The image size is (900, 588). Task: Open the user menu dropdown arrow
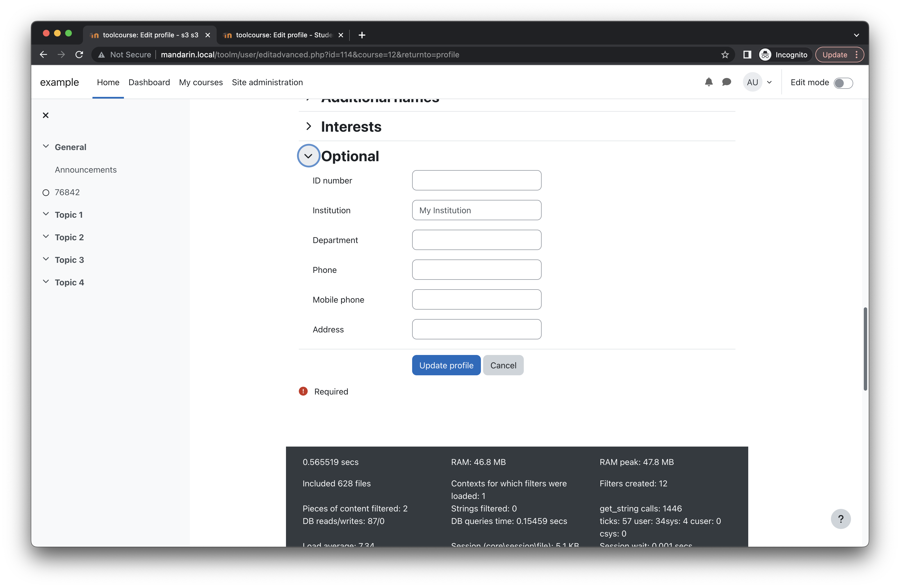(769, 82)
